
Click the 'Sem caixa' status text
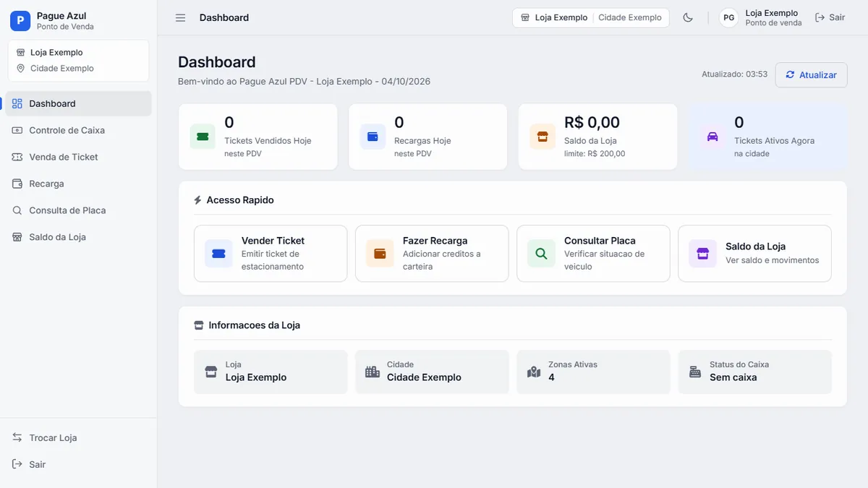pyautogui.click(x=733, y=377)
